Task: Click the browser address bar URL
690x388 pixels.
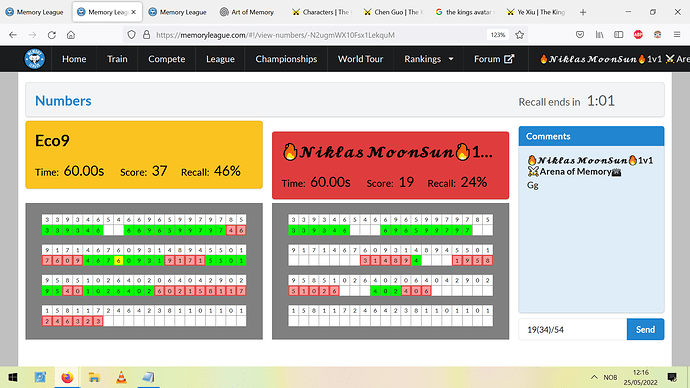Action: [x=275, y=35]
